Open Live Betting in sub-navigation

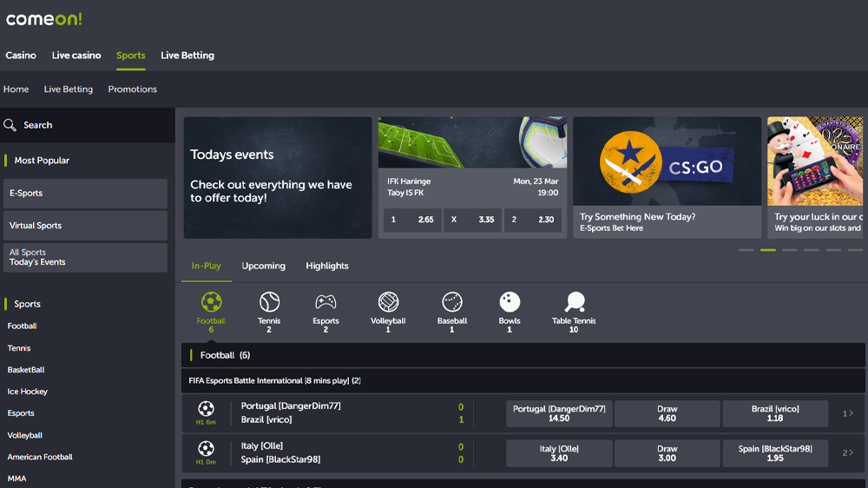coord(68,89)
